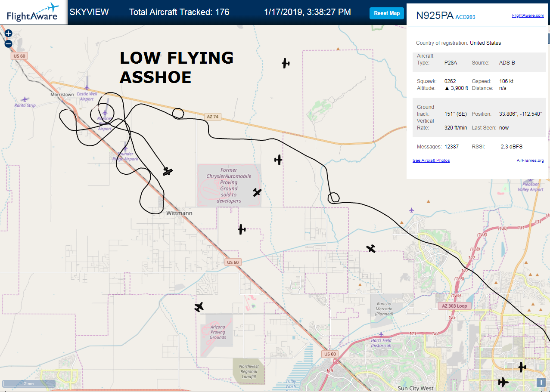The height and width of the screenshot is (392, 550).
Task: Click the 106 kt ground speed value
Action: (x=506, y=81)
